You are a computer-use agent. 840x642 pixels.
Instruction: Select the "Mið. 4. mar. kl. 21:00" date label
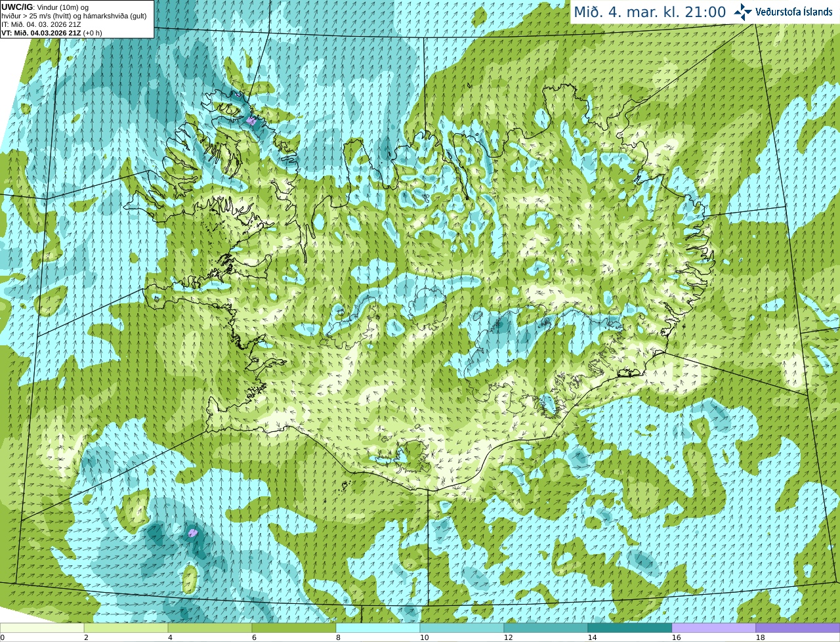pos(650,12)
